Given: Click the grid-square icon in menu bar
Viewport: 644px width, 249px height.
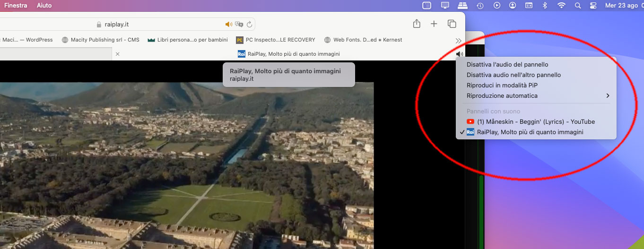Looking at the screenshot, I should point(427,5).
